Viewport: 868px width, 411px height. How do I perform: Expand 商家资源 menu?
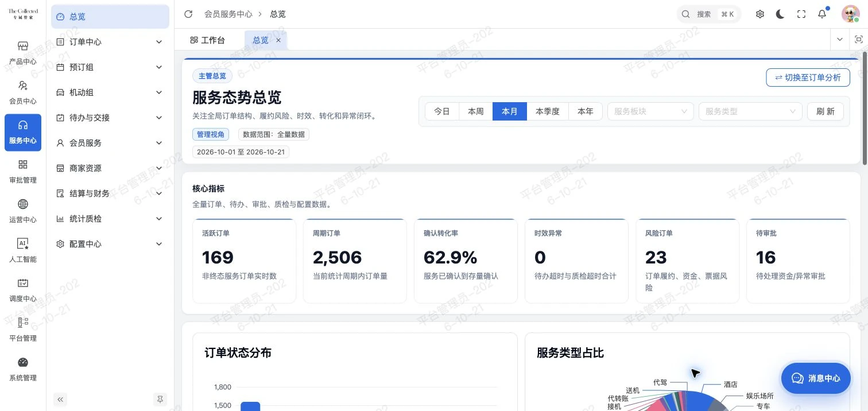pyautogui.click(x=110, y=168)
